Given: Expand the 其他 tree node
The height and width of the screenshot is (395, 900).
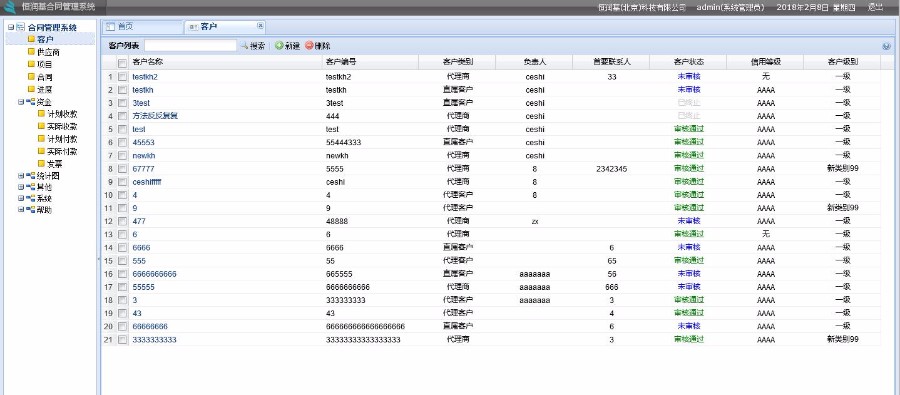Looking at the screenshot, I should (21, 187).
